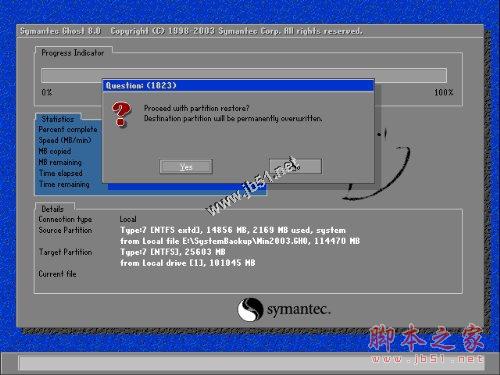Viewport: 500px width, 375px height.
Task: Click the Question (1823) dialog title bar
Action: pos(238,85)
